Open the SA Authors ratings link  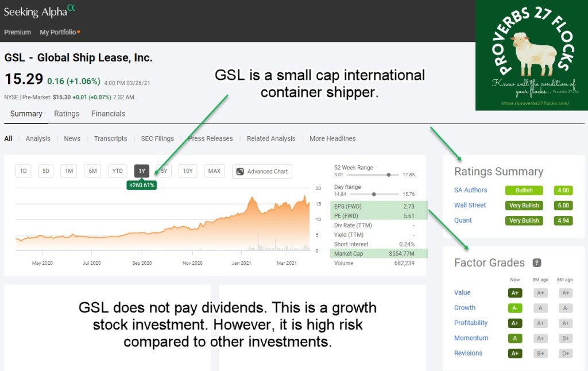470,190
